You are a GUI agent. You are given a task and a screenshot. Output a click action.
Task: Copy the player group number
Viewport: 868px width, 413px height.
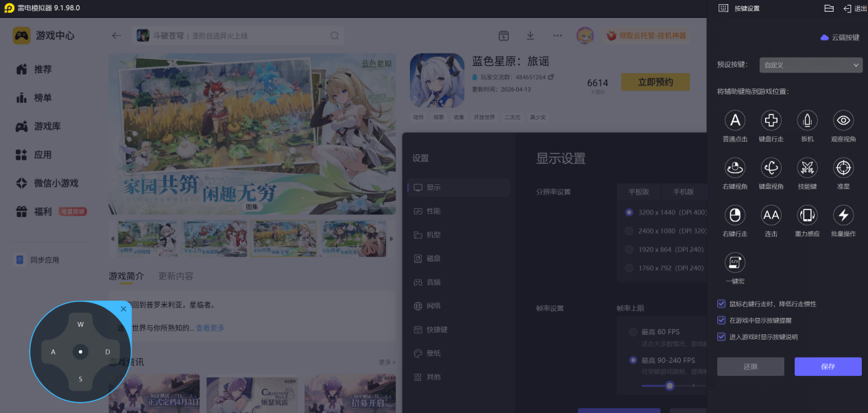click(x=551, y=77)
